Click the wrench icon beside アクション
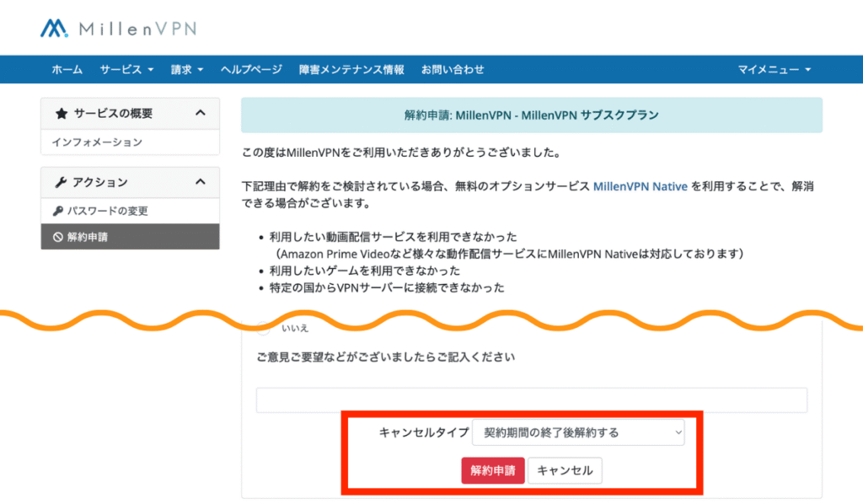The width and height of the screenshot is (863, 504). click(x=61, y=182)
